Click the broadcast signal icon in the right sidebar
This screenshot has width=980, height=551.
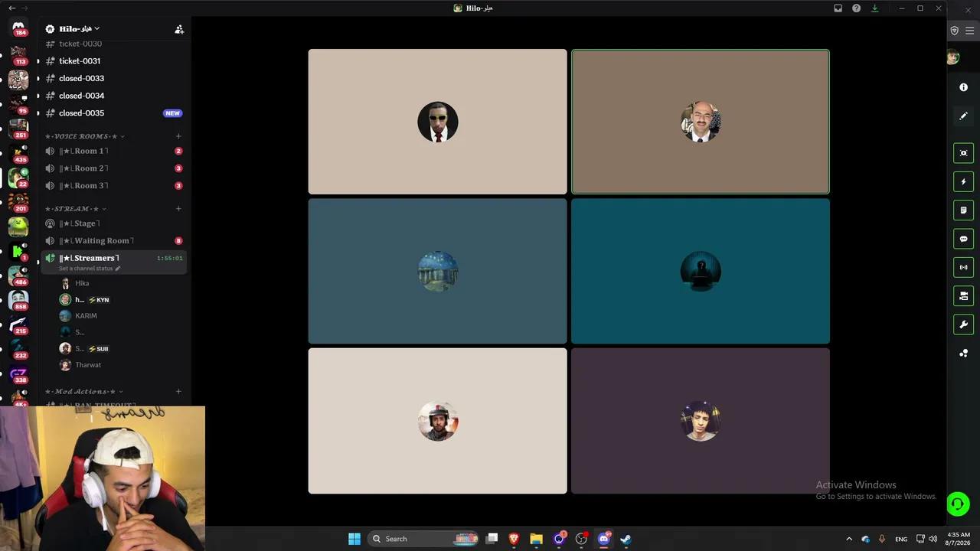click(x=963, y=267)
